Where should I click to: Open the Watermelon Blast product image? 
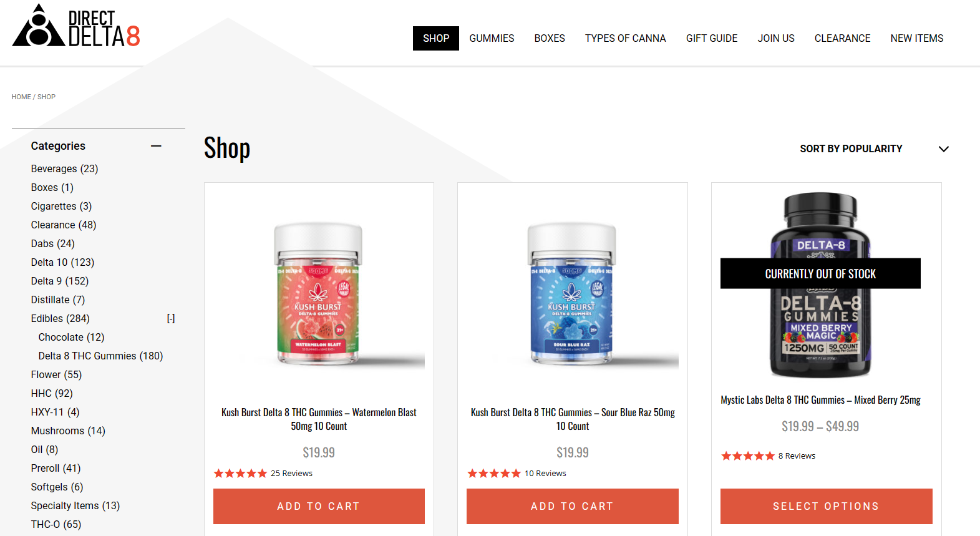coord(319,293)
